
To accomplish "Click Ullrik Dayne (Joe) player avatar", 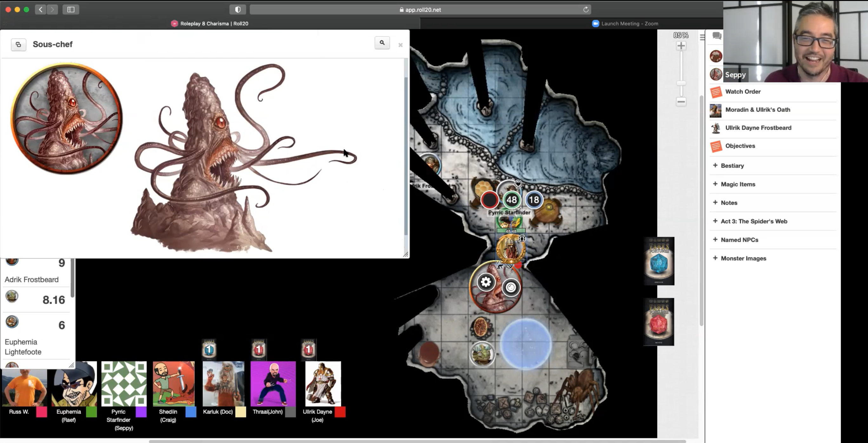I will click(323, 384).
